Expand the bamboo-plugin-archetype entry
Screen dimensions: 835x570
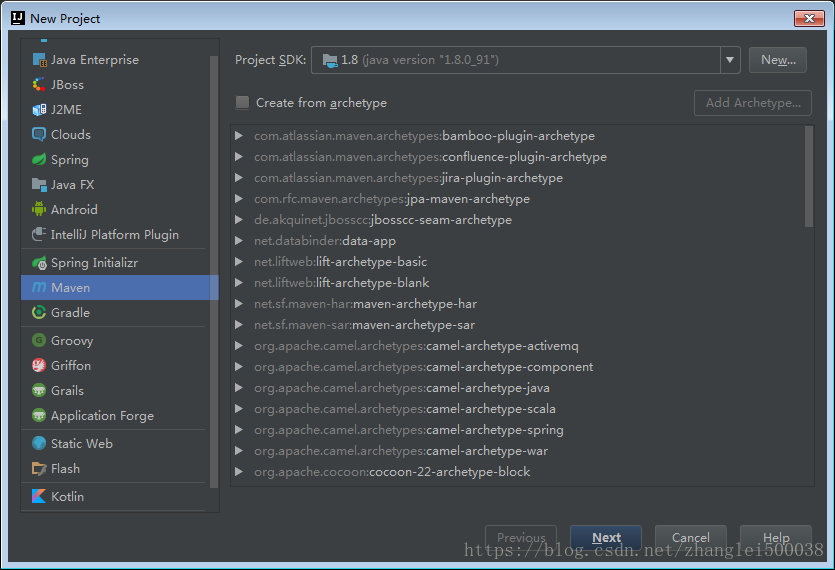pyautogui.click(x=239, y=136)
